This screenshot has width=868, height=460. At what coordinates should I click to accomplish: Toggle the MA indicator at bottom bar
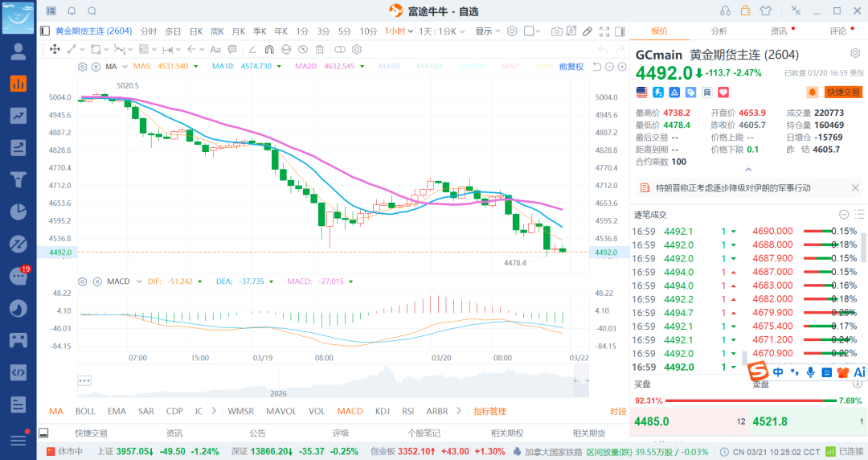(56, 411)
